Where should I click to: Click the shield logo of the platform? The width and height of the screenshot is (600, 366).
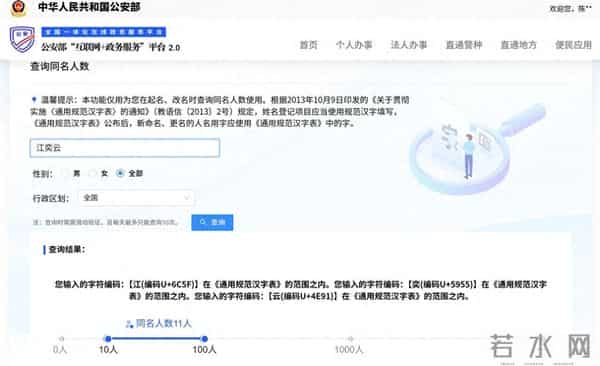[22, 39]
